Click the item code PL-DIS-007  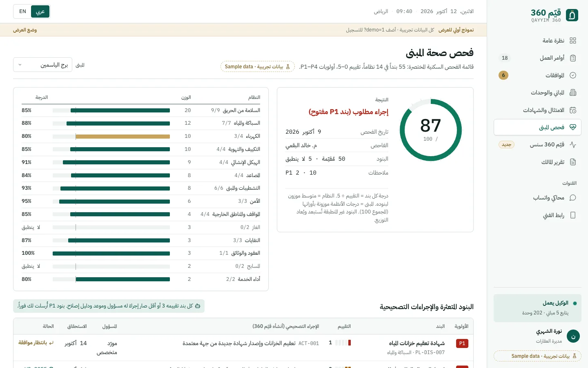tap(430, 352)
